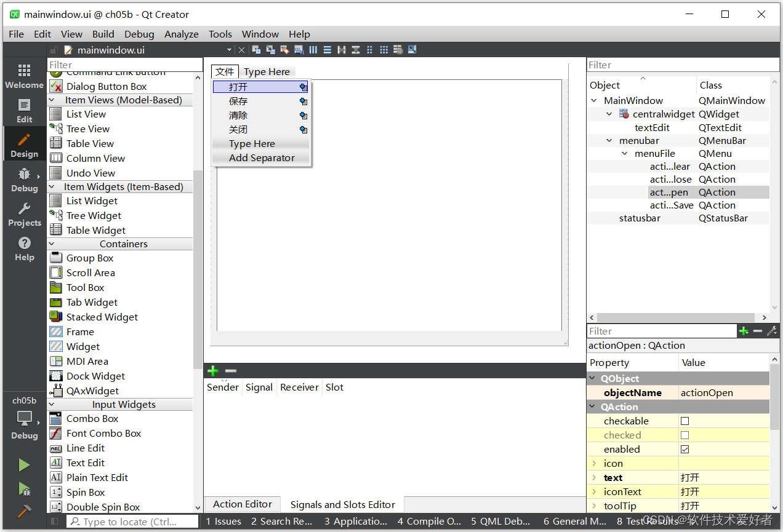Toggle the checkable property checkbox
This screenshot has width=783, height=532.
point(685,421)
